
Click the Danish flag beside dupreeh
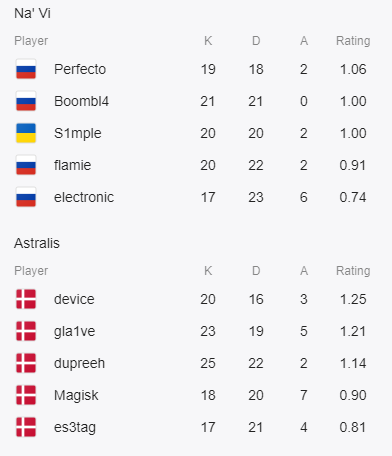[x=26, y=363]
